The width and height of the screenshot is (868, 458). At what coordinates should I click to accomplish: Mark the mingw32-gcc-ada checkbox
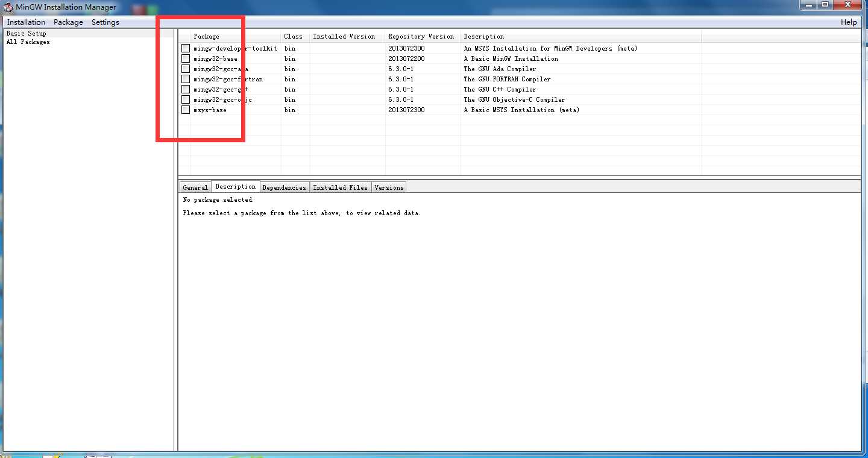[x=186, y=69]
